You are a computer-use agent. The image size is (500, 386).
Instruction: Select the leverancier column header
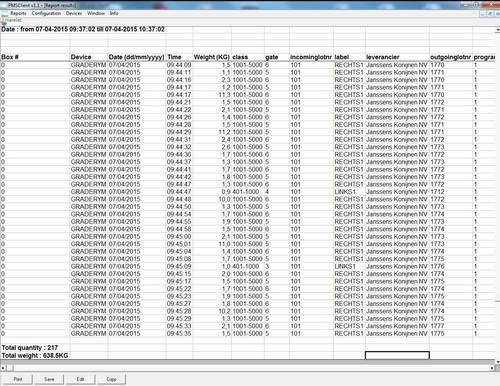(383, 57)
